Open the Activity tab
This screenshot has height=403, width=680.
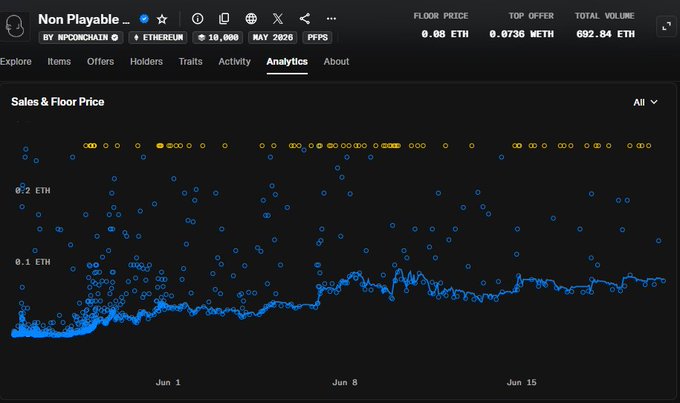coord(234,62)
